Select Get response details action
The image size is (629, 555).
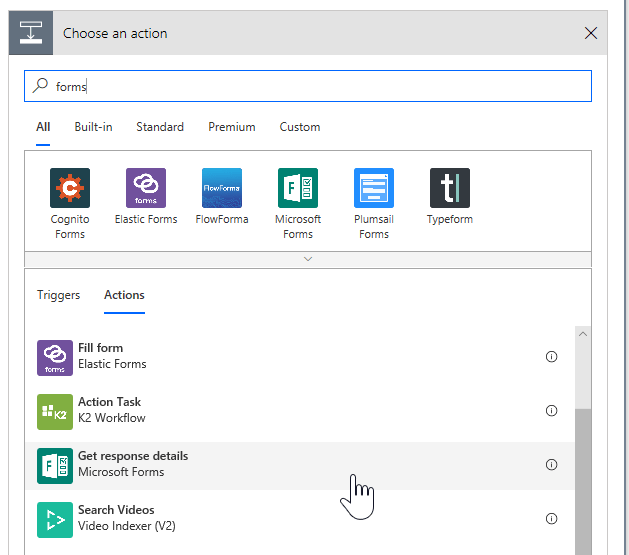click(x=300, y=466)
